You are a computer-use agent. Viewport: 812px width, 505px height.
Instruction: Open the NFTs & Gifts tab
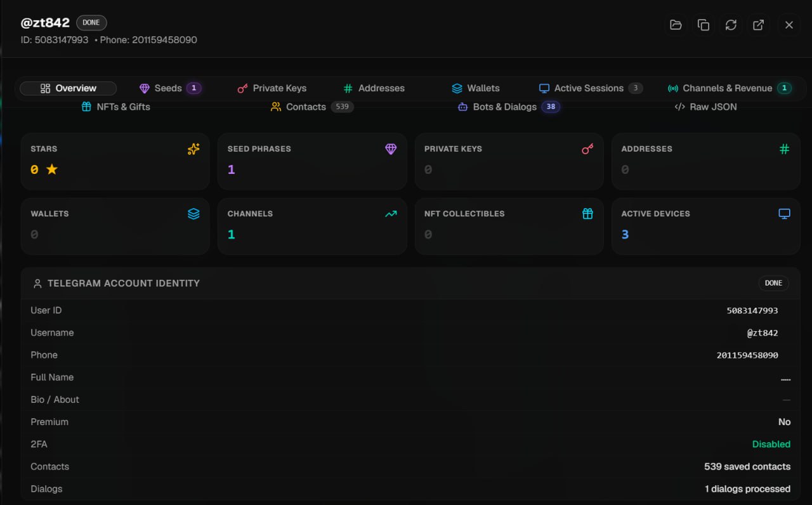click(116, 107)
